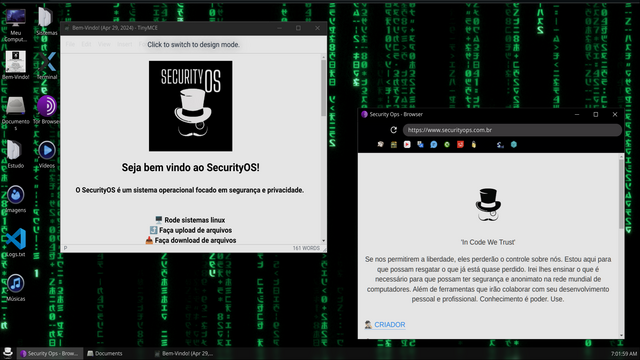The width and height of the screenshot is (640, 360).
Task: Open the Edit menu in TinyMCE
Action: click(x=86, y=44)
